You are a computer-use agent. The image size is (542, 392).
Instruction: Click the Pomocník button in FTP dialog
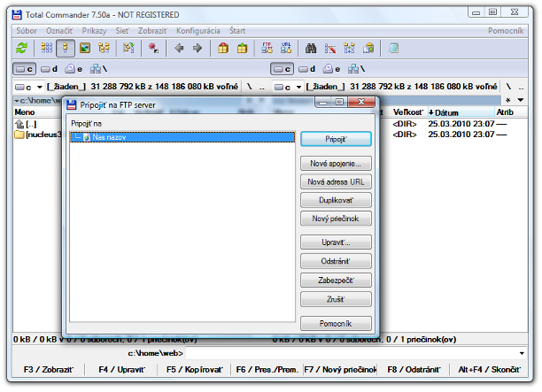click(x=336, y=324)
